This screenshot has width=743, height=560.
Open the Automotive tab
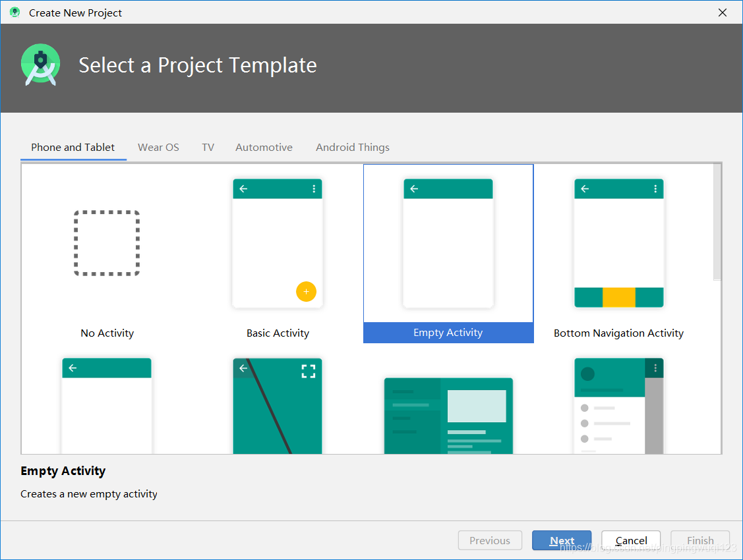264,147
